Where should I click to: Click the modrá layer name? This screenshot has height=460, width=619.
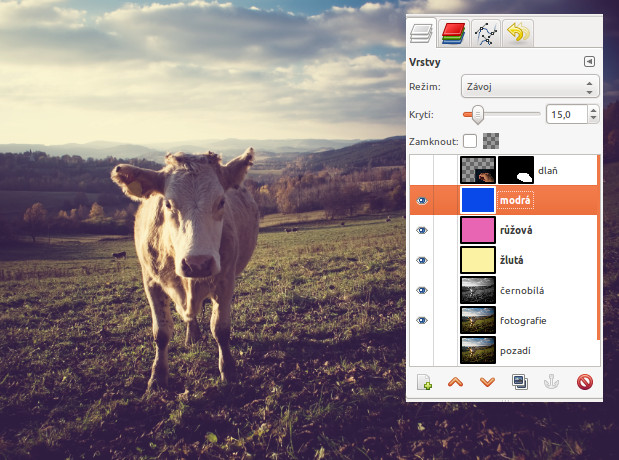(515, 201)
